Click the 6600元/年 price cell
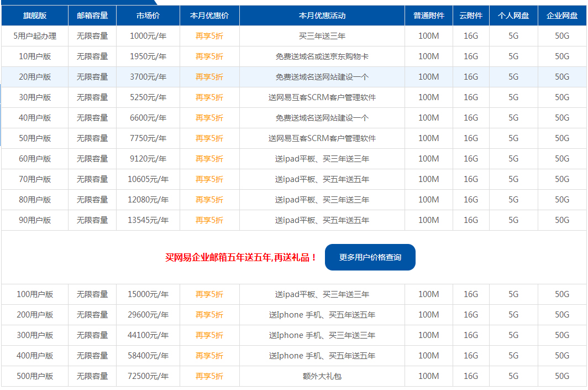This screenshot has width=588, height=390. point(148,118)
